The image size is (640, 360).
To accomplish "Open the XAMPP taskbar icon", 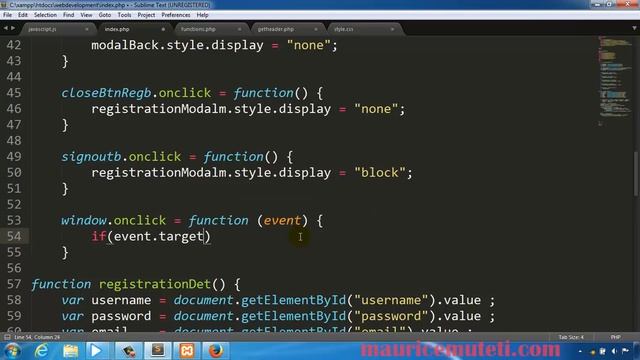I will pyautogui.click(x=187, y=351).
